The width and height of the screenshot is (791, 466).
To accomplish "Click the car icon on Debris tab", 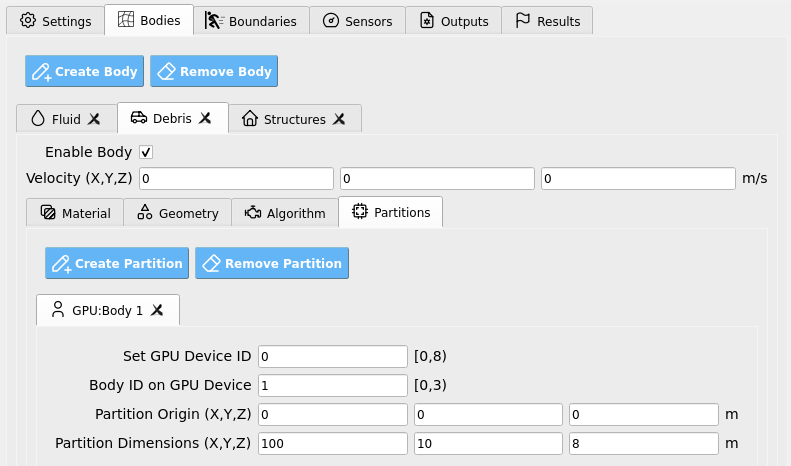I will 139,118.
